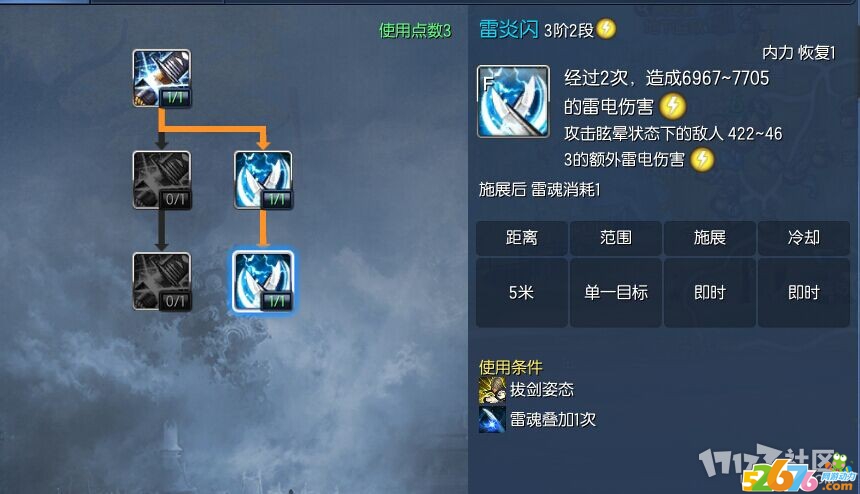Image resolution: width=860 pixels, height=494 pixels.
Task: Click the 冷却 header cell
Action: click(804, 238)
